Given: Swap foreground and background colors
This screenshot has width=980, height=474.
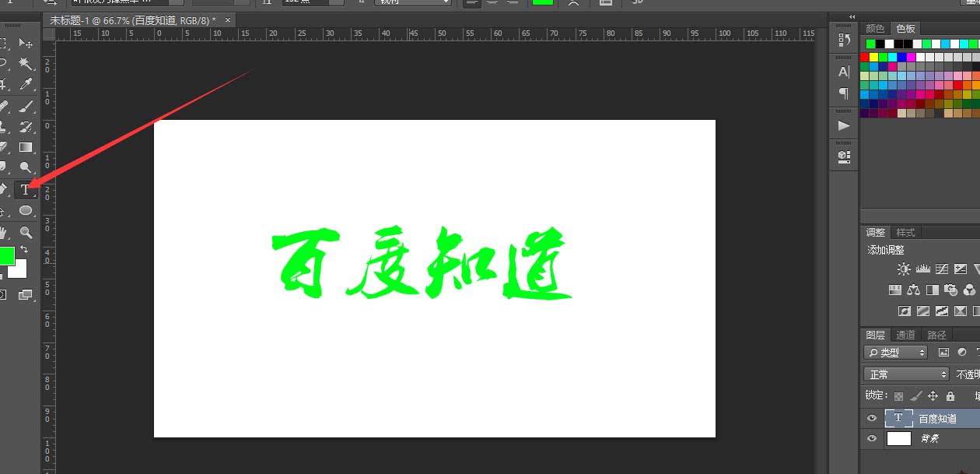Looking at the screenshot, I should pos(24,249).
